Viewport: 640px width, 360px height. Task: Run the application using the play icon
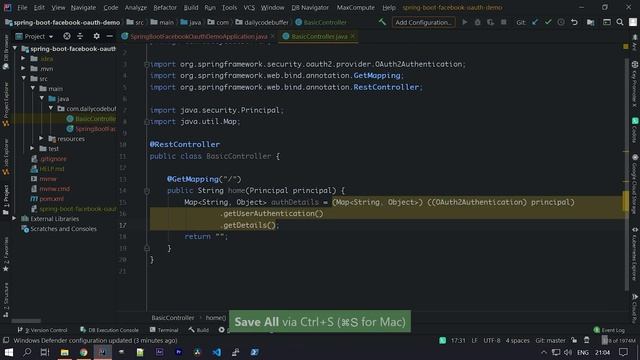[x=464, y=22]
